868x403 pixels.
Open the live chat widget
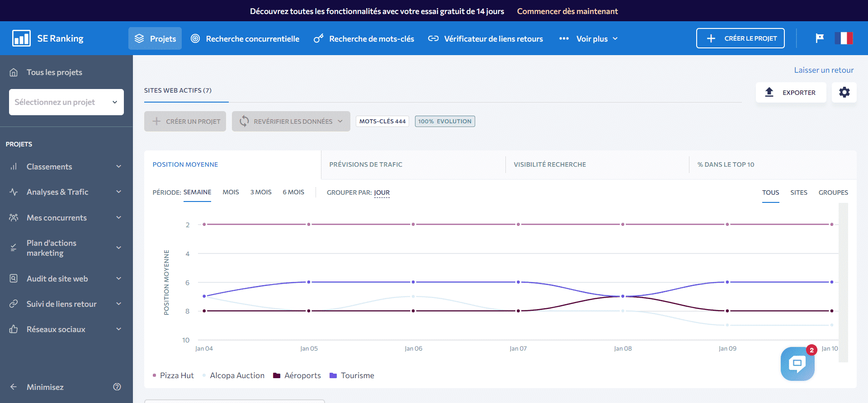797,364
